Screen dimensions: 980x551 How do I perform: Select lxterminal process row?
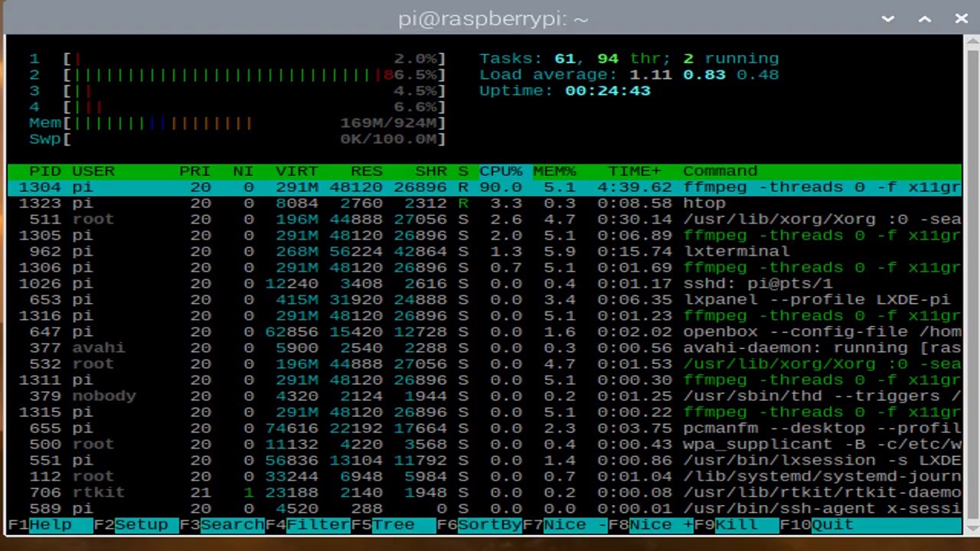click(x=485, y=252)
